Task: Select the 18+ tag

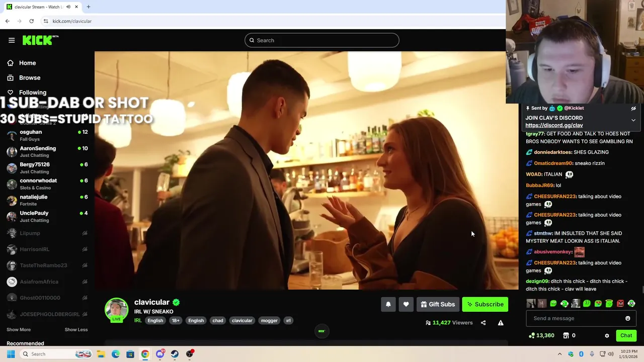Action: click(x=176, y=320)
